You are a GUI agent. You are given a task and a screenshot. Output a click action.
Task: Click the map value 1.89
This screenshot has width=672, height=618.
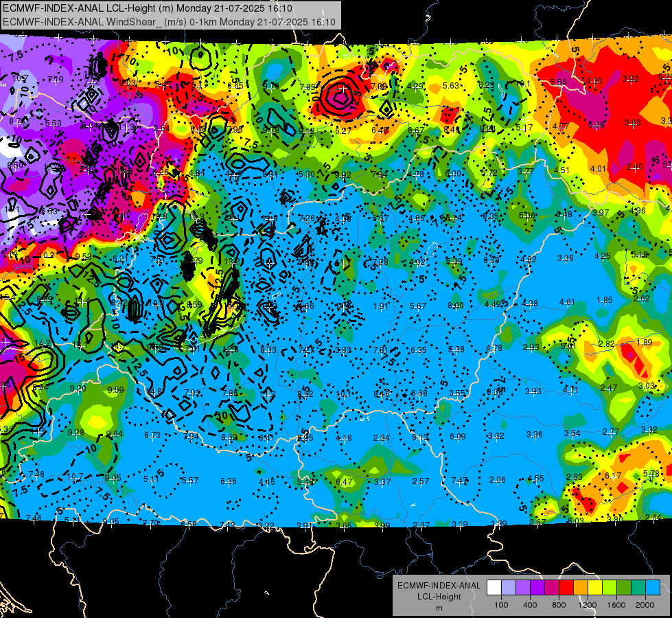(645, 342)
